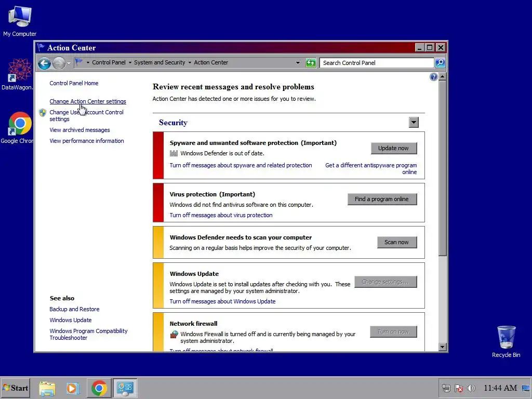This screenshot has width=532, height=399.
Task: Open the My Computer desktop icon
Action: [x=20, y=21]
